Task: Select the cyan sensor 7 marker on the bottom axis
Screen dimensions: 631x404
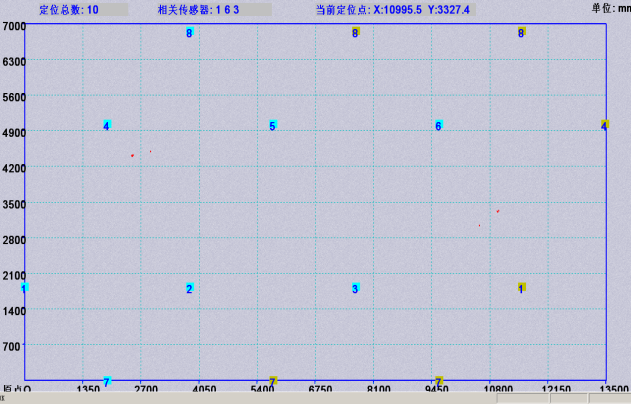Action: 107,382
